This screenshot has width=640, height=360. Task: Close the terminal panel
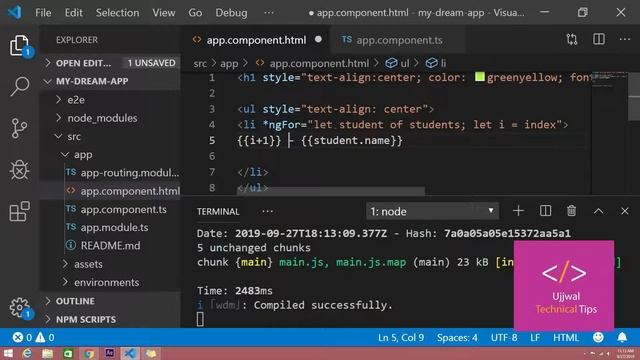coord(625,211)
